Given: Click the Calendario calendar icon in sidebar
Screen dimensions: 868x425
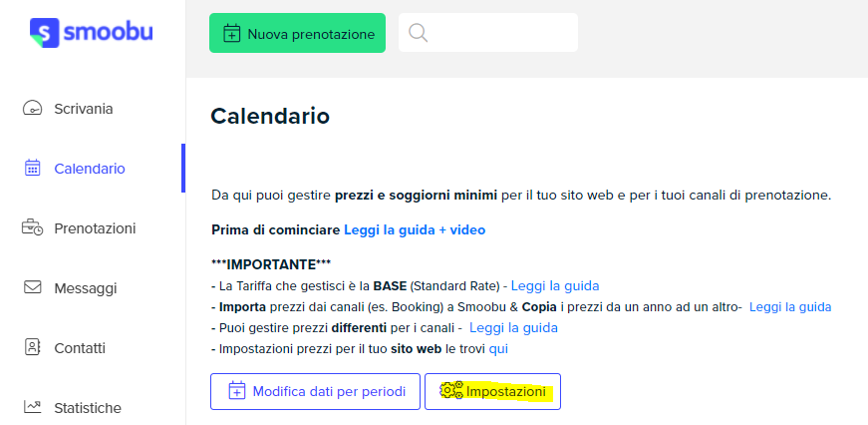Looking at the screenshot, I should point(32,168).
